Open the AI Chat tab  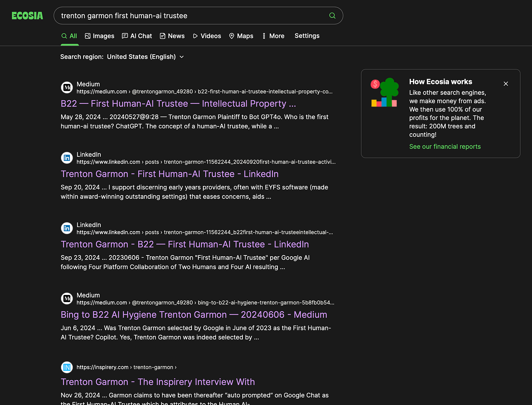137,36
